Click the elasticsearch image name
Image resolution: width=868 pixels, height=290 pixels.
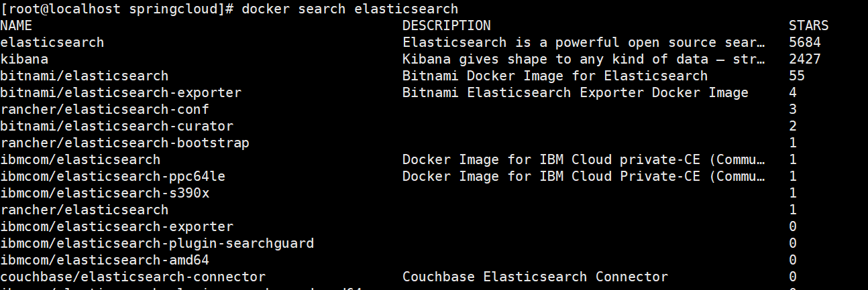point(52,42)
